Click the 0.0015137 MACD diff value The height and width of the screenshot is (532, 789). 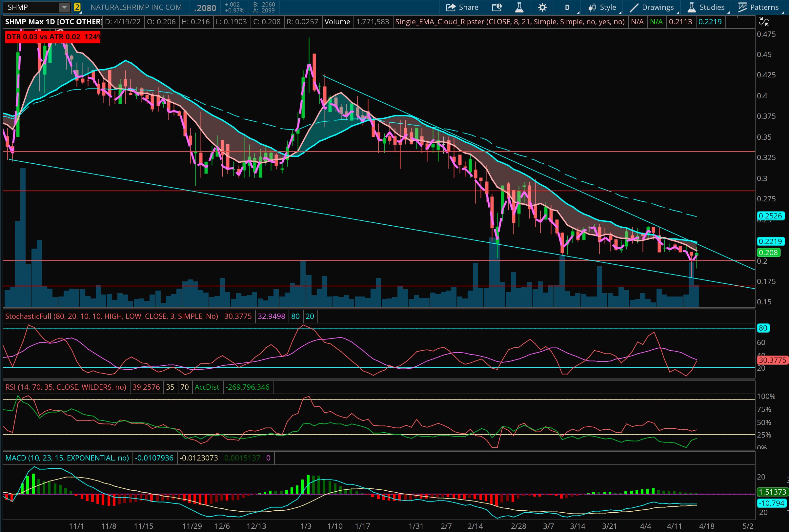pos(242,458)
